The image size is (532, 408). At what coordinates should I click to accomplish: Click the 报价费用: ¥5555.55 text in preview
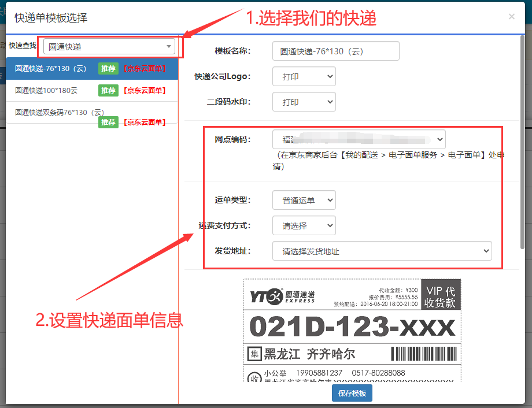[393, 297]
